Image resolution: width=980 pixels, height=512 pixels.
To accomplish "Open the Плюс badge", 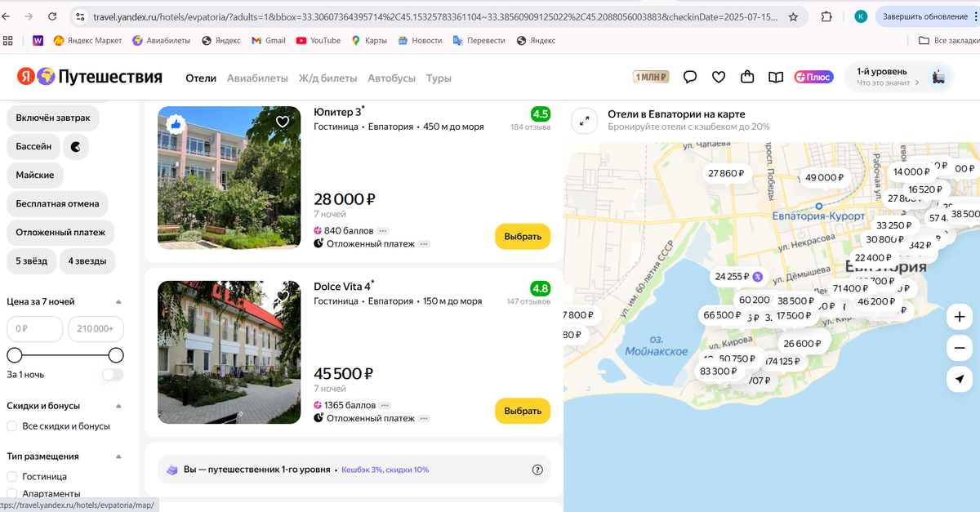I will pyautogui.click(x=813, y=78).
